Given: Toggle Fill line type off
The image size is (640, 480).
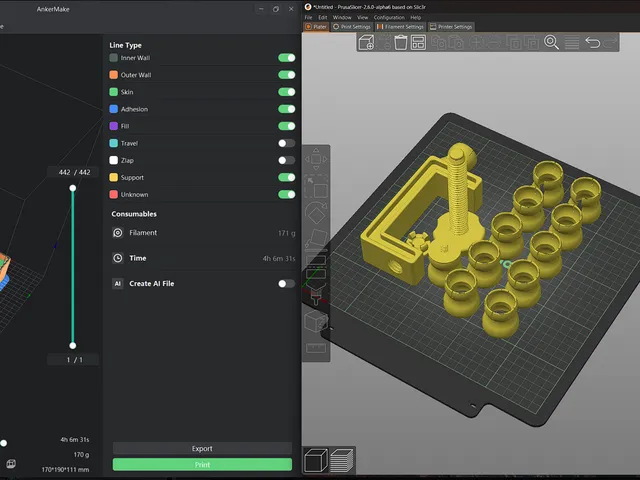Looking at the screenshot, I should (287, 126).
